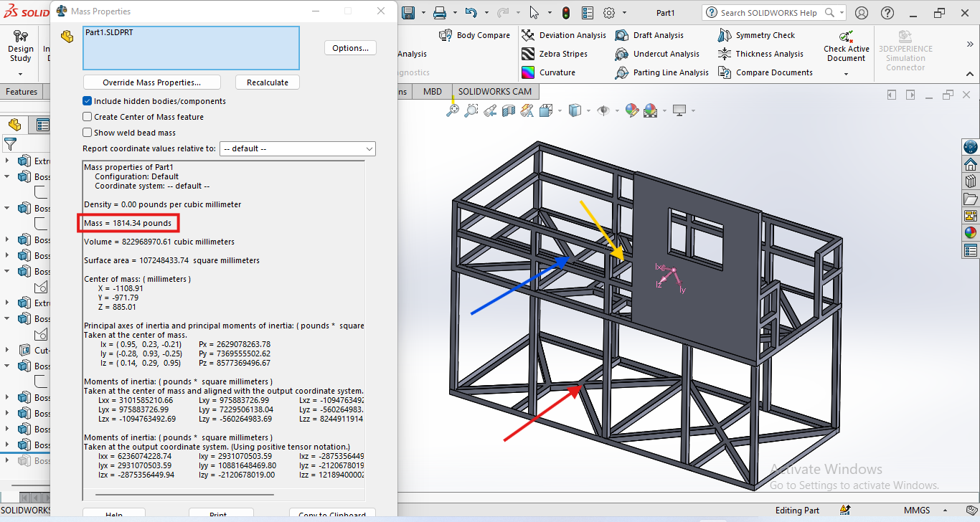Open the report coordinate system dropdown
980x522 pixels.
coord(297,148)
